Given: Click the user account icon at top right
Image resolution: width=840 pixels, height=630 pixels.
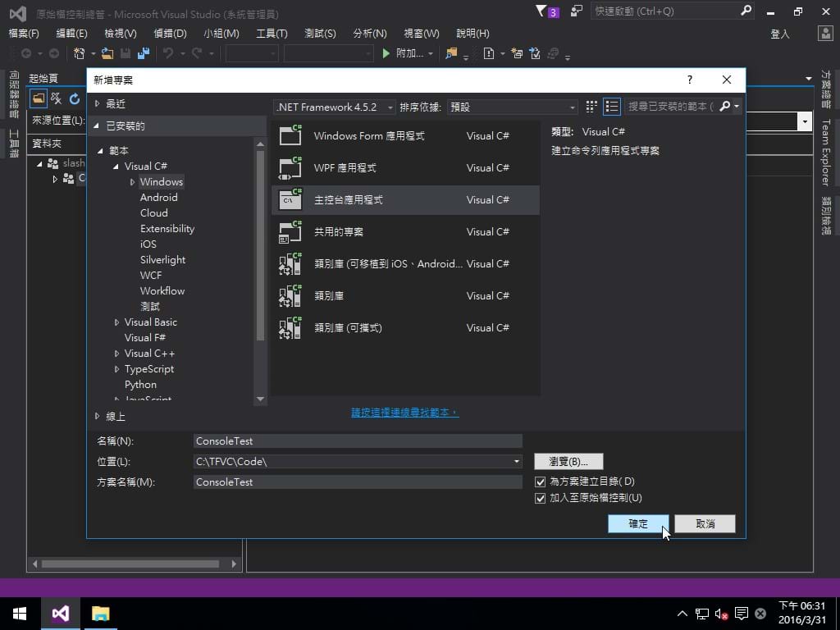Looking at the screenshot, I should [x=825, y=33].
